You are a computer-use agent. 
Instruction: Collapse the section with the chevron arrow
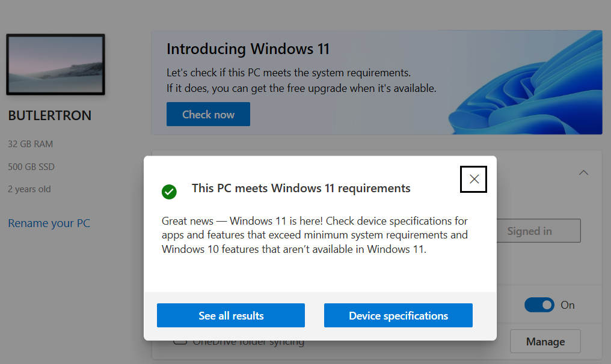[583, 172]
